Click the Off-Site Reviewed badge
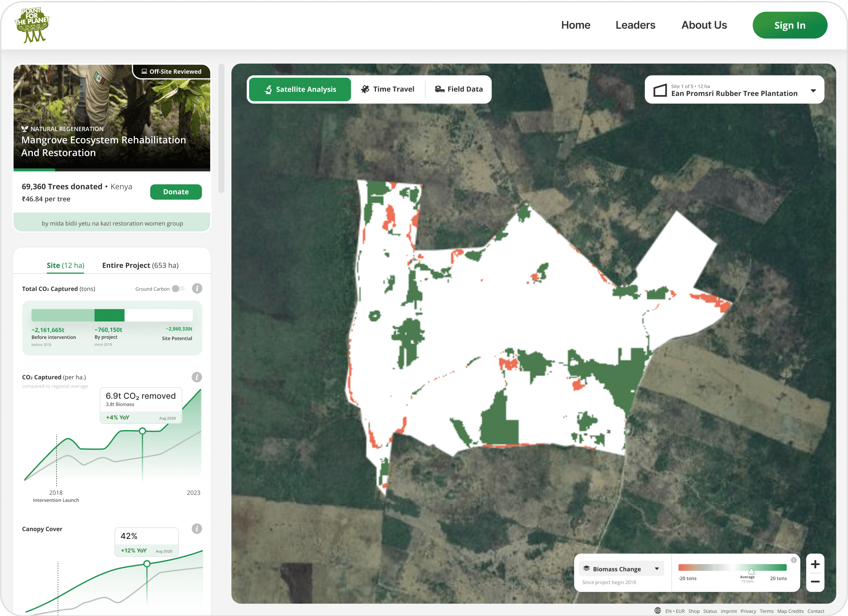This screenshot has height=616, width=848. (171, 71)
